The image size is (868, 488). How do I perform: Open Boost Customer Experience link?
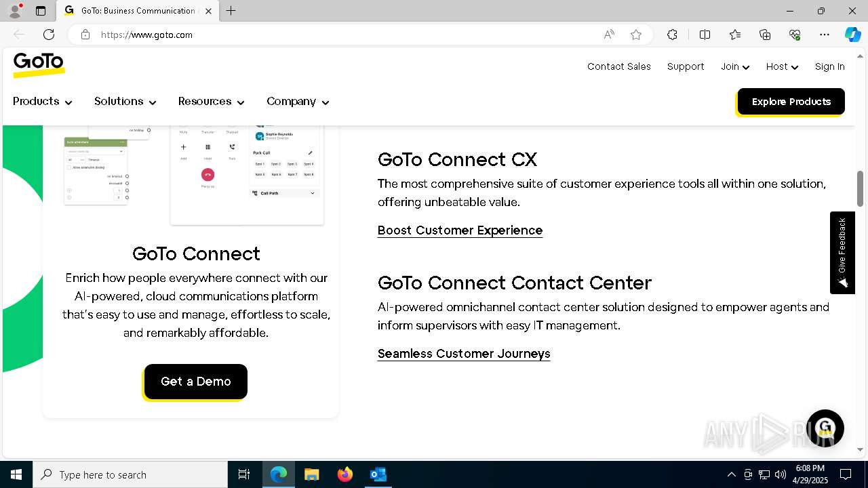460,230
